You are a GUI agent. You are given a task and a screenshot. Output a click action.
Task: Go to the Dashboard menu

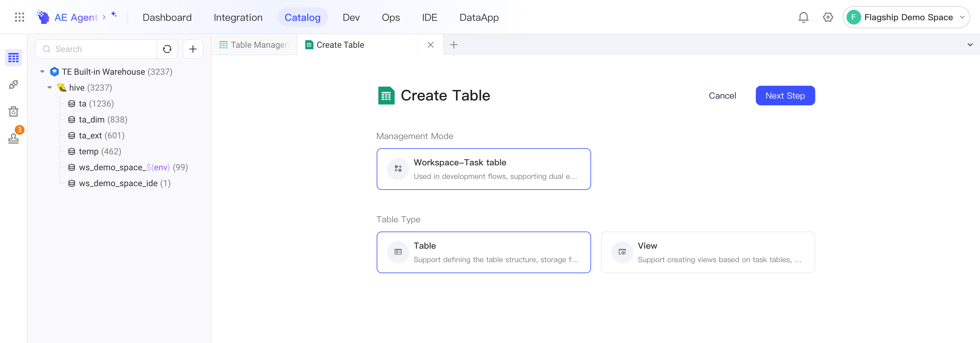point(167,17)
